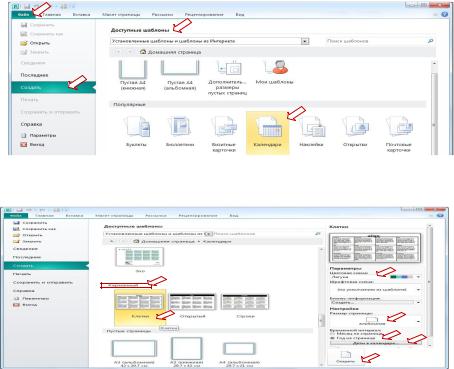The height and width of the screenshot is (369, 454).
Task: Click the Создать button in preview pane
Action: pyautogui.click(x=345, y=357)
